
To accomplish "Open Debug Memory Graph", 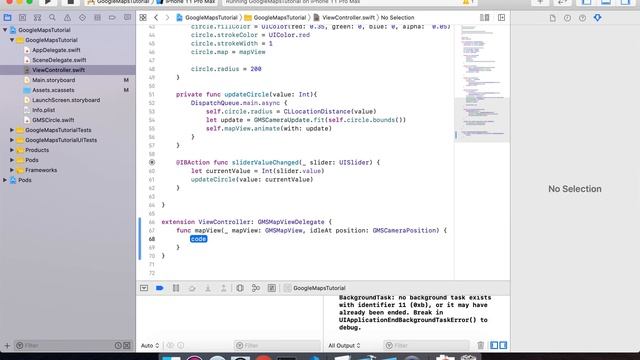I will 256,288.
